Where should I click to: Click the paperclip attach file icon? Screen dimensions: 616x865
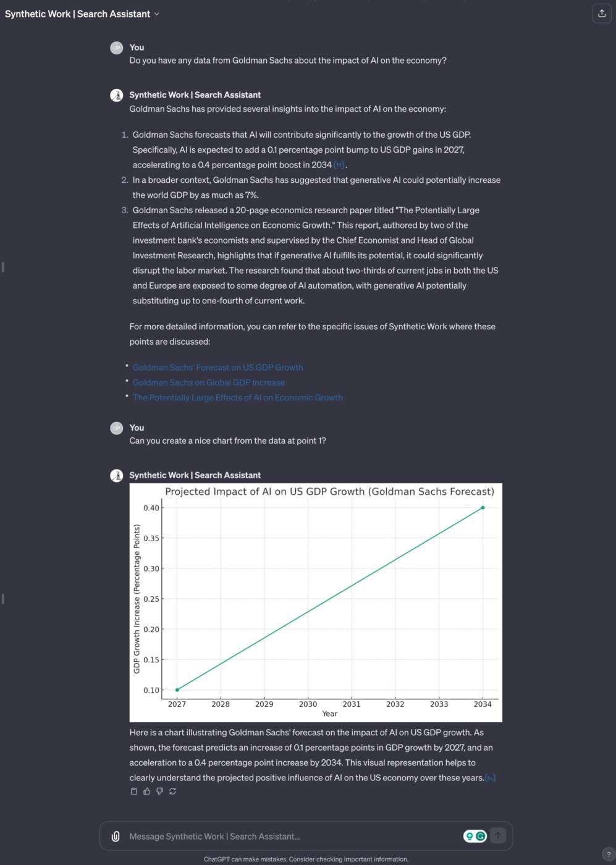pos(116,836)
